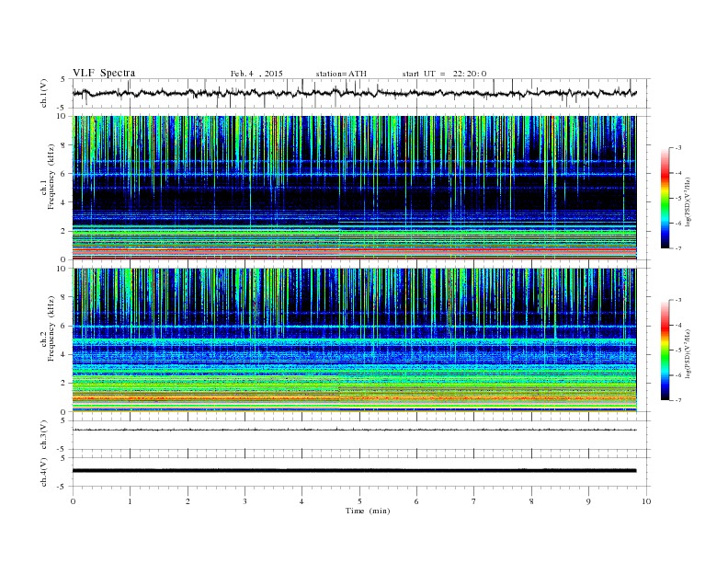This screenshot has height=563, width=728.
Task: Click the ch.3(V) axis label
Action: tap(44, 434)
